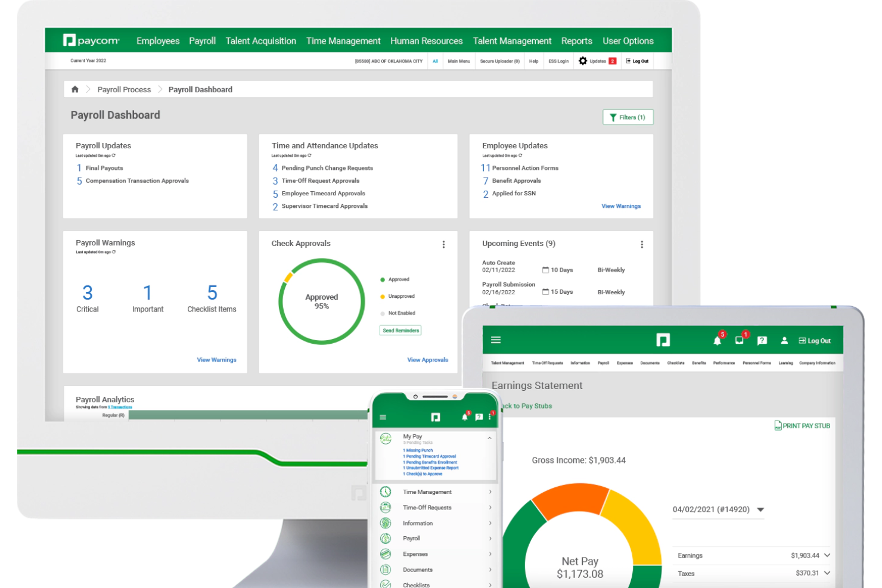The image size is (882, 588).
Task: Click the orange segment of Net Pay donut
Action: 569,499
